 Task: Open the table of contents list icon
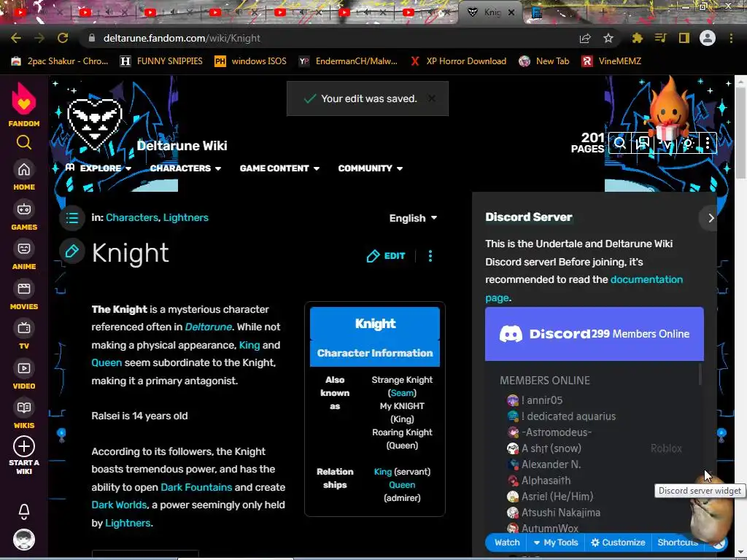72,218
